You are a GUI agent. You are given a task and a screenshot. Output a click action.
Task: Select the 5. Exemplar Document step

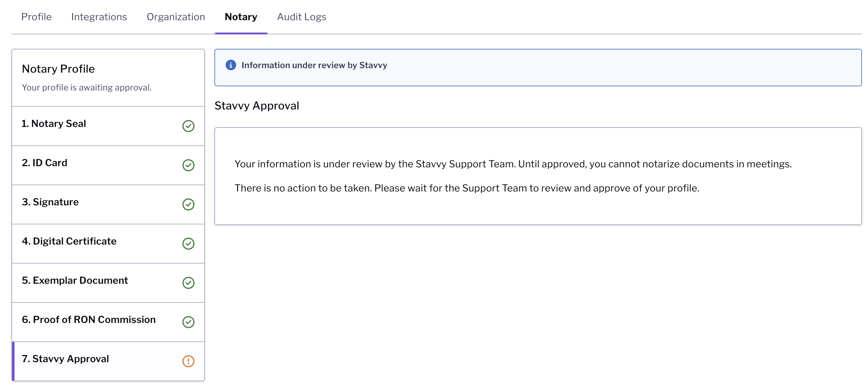tap(108, 283)
